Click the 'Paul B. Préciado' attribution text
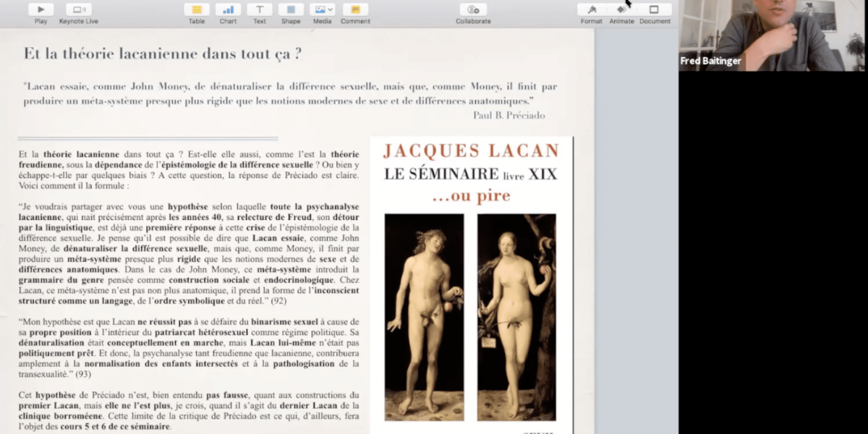This screenshot has height=434, width=868. [509, 116]
